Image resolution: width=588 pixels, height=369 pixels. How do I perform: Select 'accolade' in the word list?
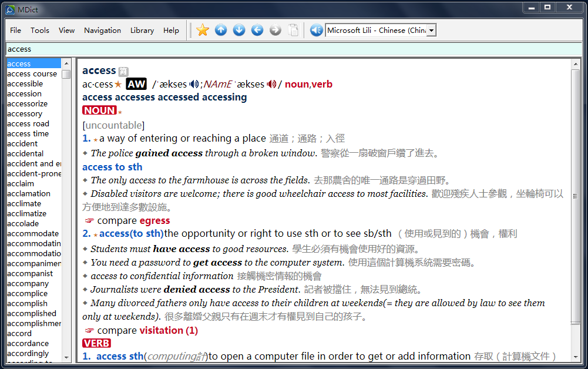23,223
